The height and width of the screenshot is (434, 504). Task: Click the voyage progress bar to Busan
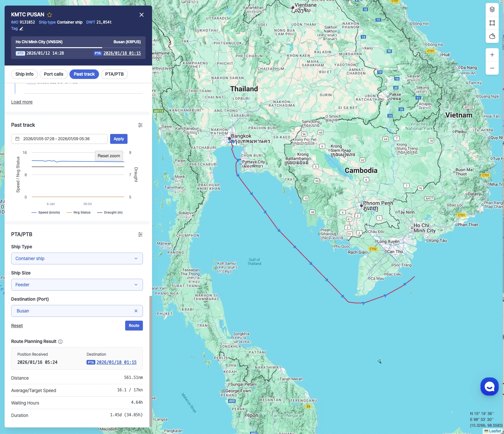point(78,47)
